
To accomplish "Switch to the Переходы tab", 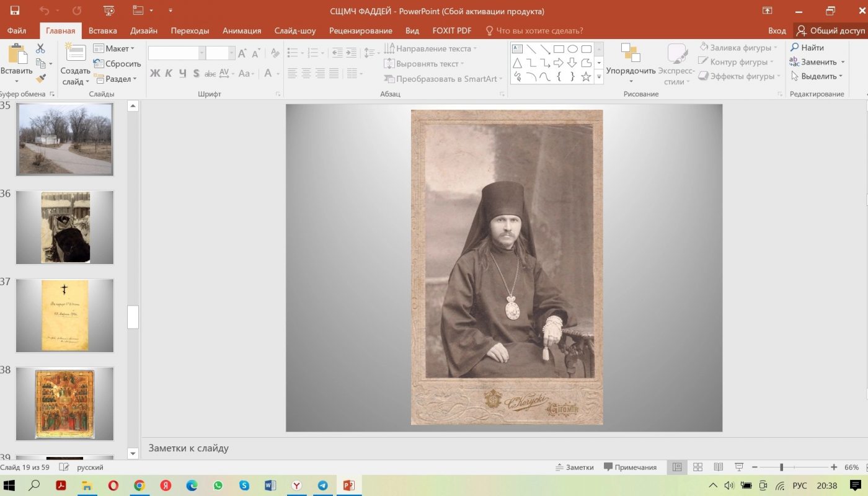I will [190, 30].
